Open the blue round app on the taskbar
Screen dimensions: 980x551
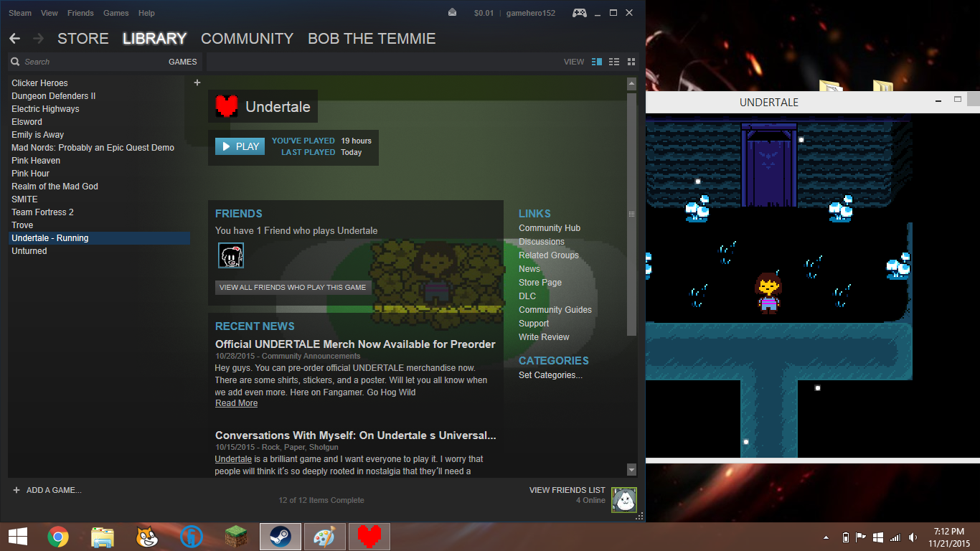point(192,536)
